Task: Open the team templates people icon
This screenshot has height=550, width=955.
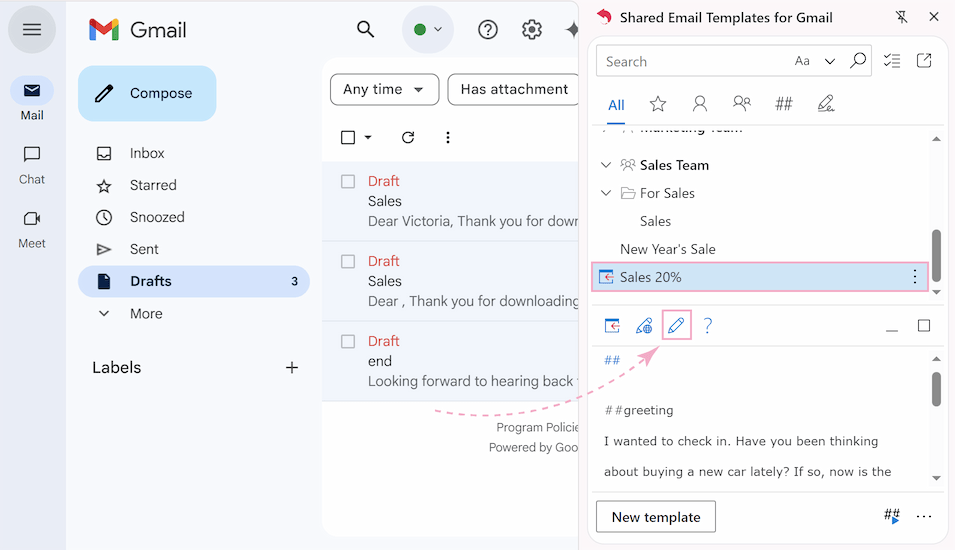Action: [742, 104]
